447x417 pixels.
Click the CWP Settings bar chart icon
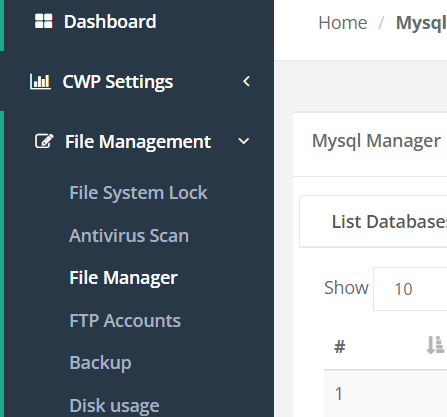pos(40,82)
